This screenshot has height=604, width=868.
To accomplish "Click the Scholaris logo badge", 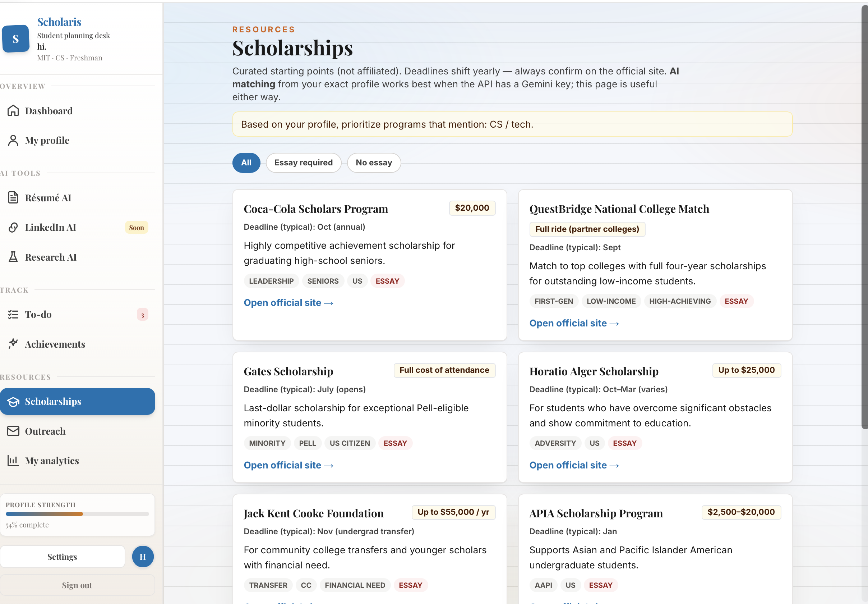I will (15, 38).
